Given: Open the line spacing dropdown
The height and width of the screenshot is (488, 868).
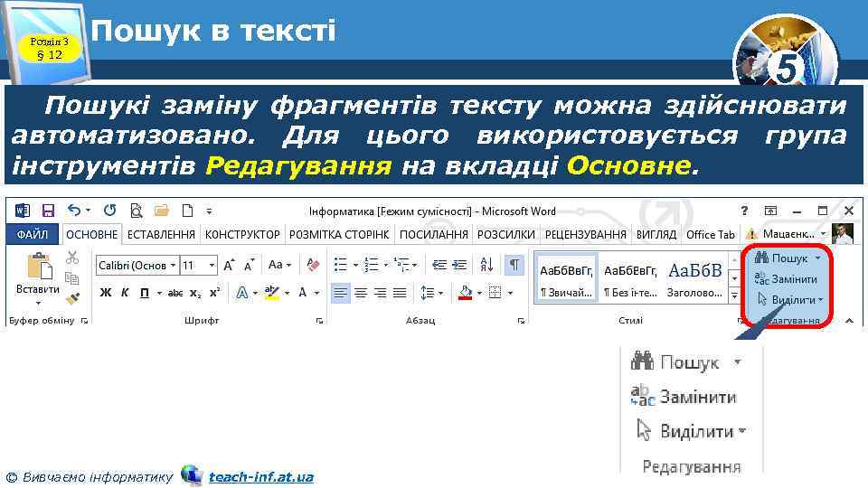Looking at the screenshot, I should (x=440, y=293).
